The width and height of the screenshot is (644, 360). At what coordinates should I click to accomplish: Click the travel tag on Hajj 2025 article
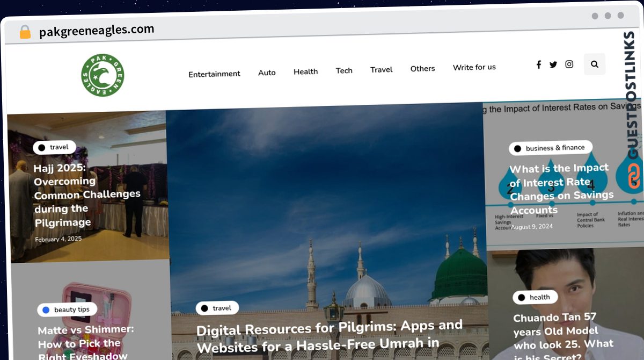54,147
